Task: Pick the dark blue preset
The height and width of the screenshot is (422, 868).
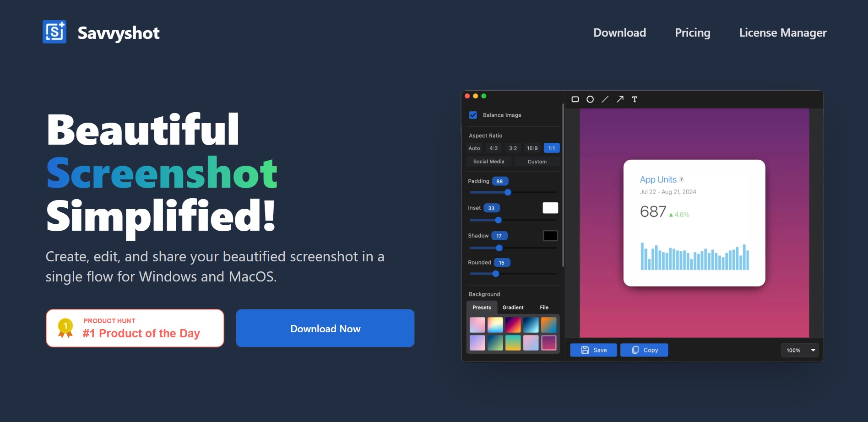Action: coord(531,325)
